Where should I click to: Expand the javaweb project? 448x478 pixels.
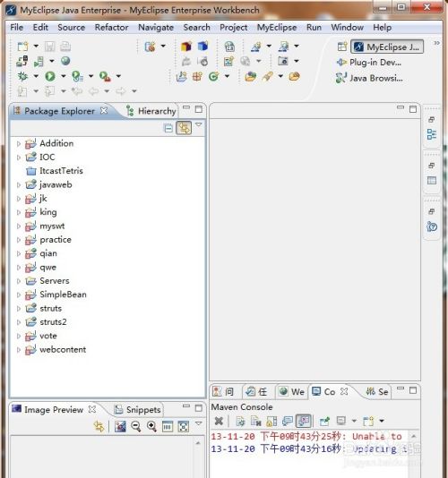[19, 184]
